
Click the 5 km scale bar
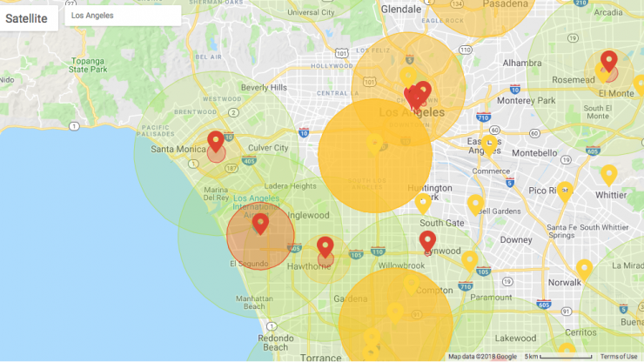point(565,356)
